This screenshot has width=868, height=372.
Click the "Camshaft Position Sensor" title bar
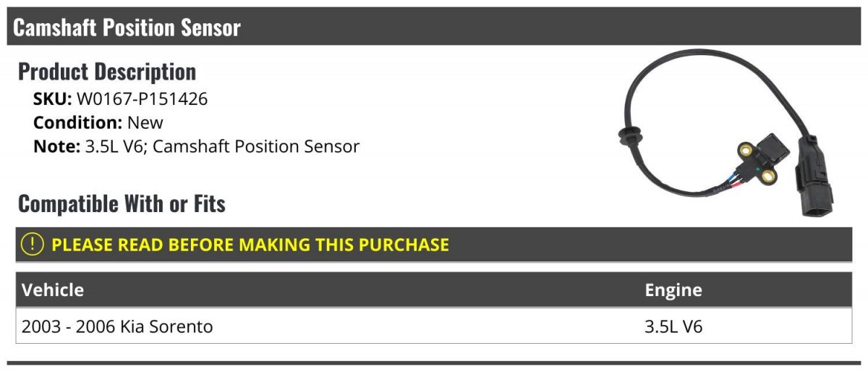click(x=127, y=28)
